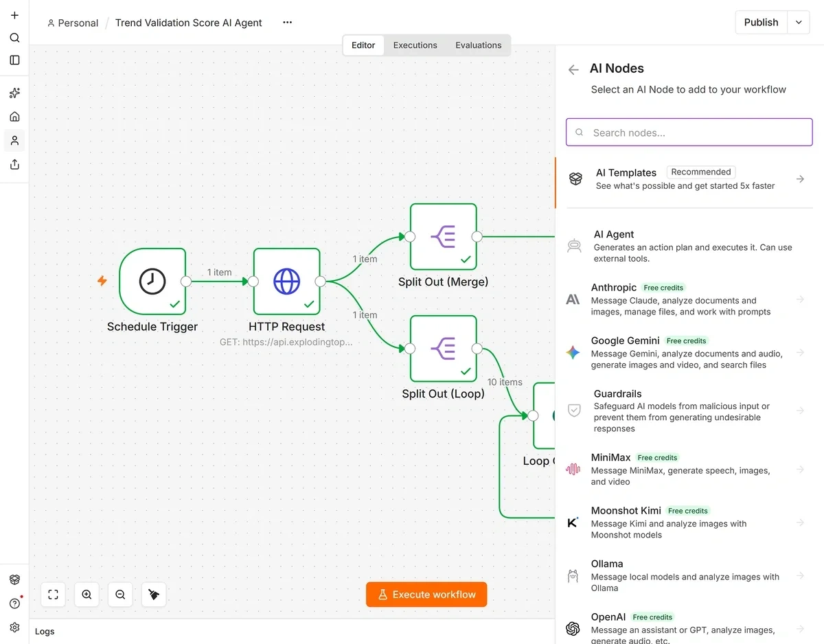Viewport: 824px width, 644px height.
Task: Open the Personal breadcrumb link
Action: pos(73,23)
